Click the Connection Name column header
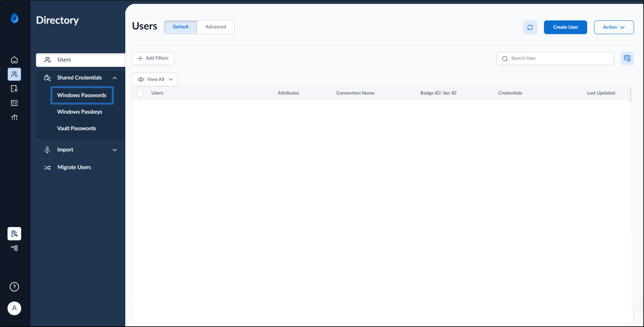Image resolution: width=644 pixels, height=327 pixels. coord(355,93)
